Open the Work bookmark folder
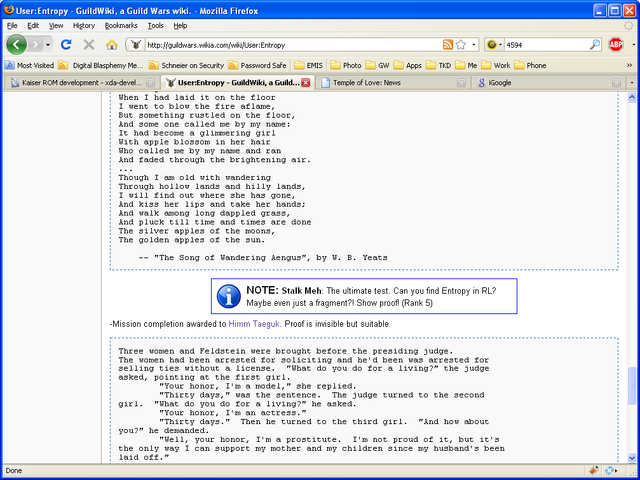Viewport: 640px width, 480px height. click(x=496, y=65)
